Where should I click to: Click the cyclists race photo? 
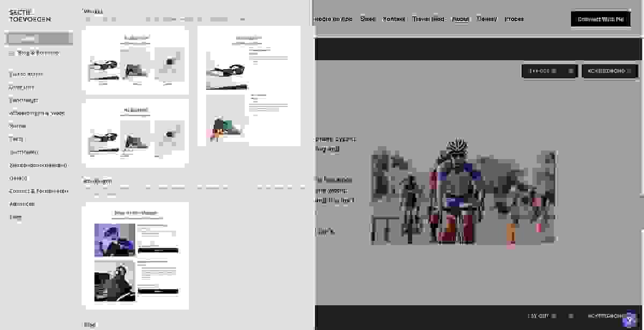(463, 191)
